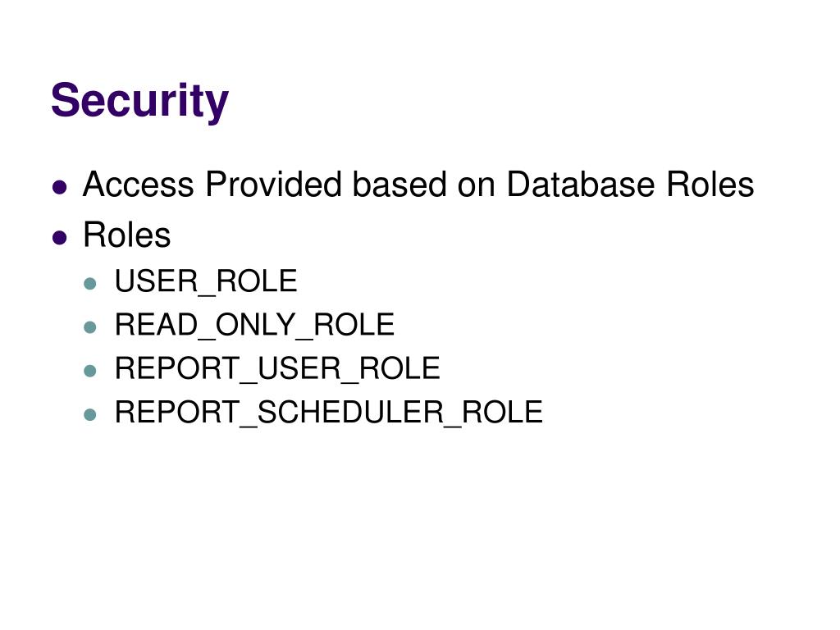
Task: Click the teal bullet beside REPORT_SCHEDULER_ROLE
Action: (x=90, y=414)
